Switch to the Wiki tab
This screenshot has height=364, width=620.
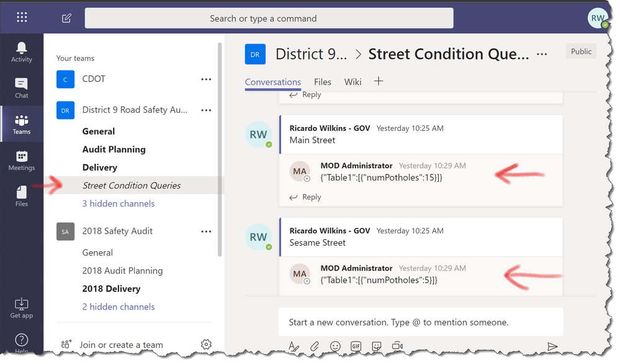353,82
